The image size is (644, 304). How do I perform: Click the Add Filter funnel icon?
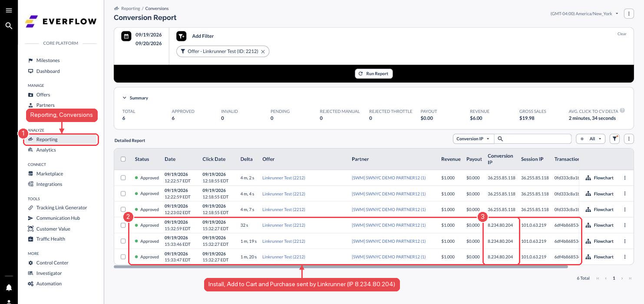182,36
